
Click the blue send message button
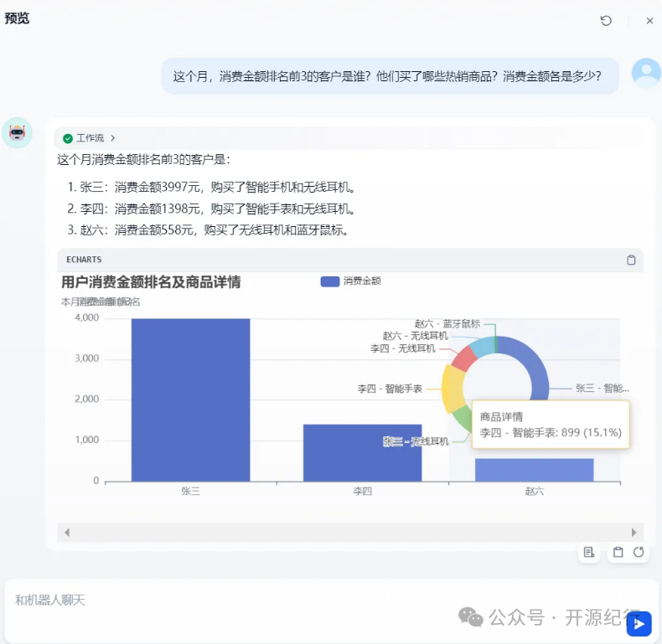click(639, 624)
